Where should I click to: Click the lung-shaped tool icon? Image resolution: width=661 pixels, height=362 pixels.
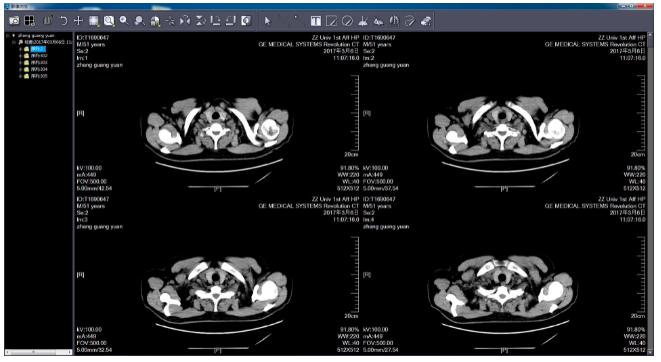coord(394,20)
